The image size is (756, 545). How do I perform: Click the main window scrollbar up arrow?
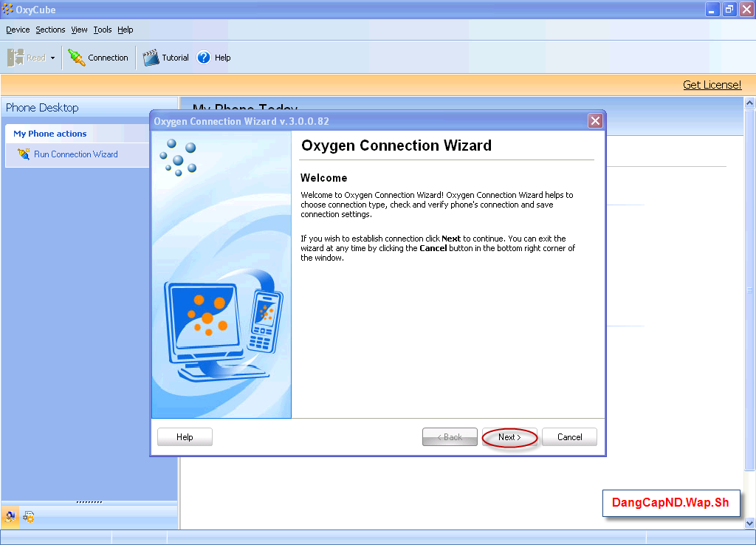pos(750,103)
